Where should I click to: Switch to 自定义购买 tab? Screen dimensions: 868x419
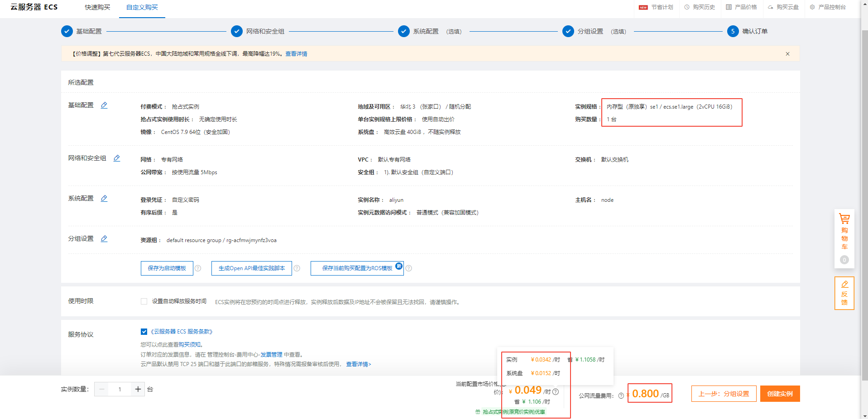tap(142, 7)
